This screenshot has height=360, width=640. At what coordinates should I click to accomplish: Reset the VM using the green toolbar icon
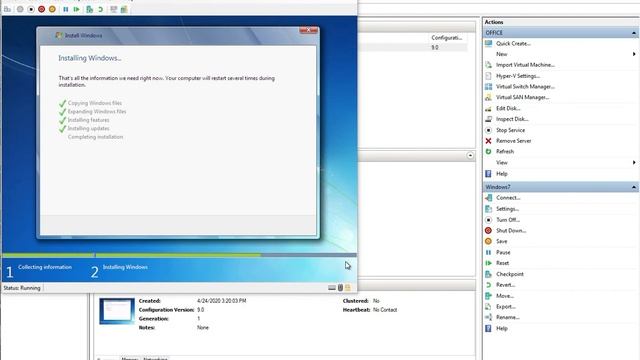click(76, 9)
